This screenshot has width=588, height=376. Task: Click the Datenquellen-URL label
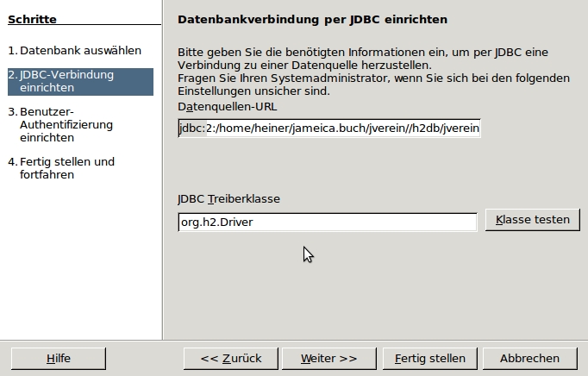click(x=227, y=106)
